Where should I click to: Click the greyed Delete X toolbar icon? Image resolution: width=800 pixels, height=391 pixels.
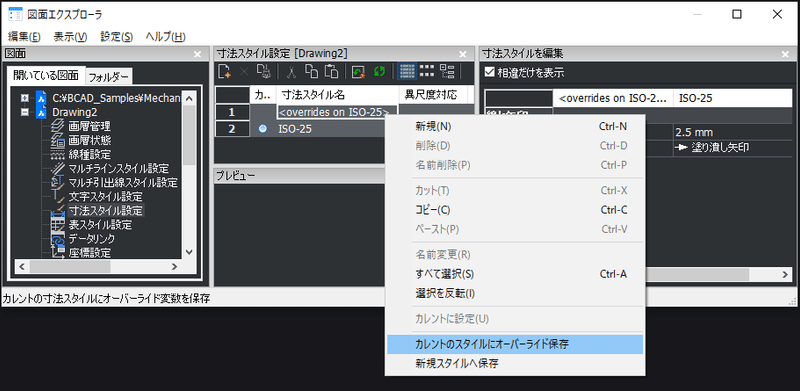pyautogui.click(x=244, y=72)
